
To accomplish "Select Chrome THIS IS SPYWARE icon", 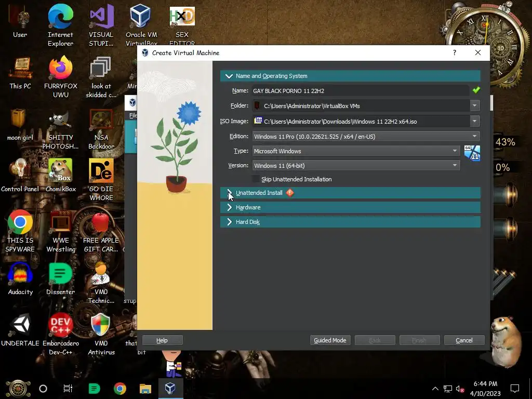I will [20, 231].
